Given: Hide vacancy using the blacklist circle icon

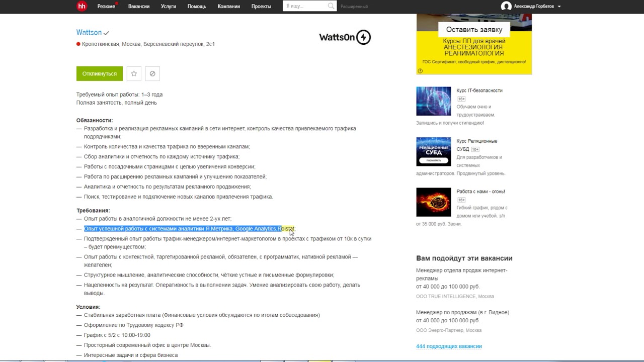Looking at the screenshot, I should coord(152,73).
